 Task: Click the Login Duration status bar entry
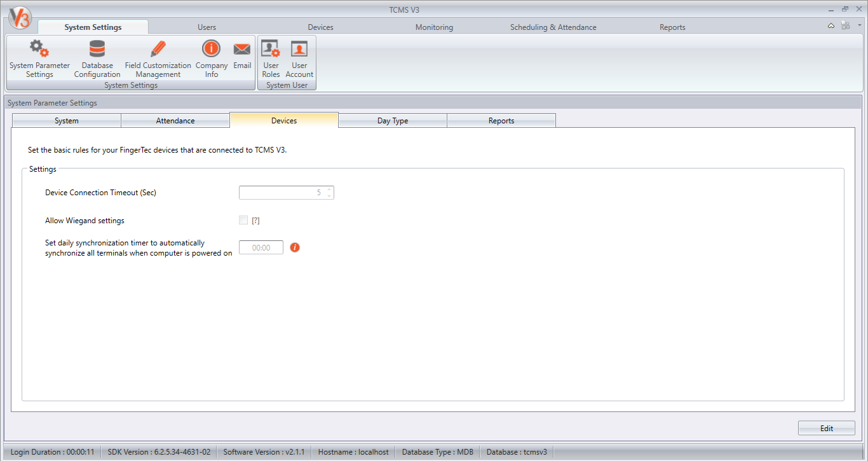click(53, 452)
